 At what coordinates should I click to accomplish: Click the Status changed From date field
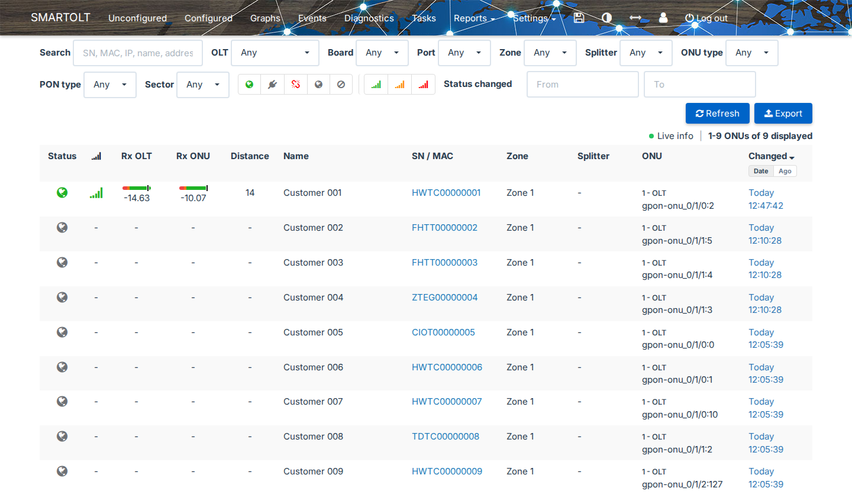(x=583, y=85)
